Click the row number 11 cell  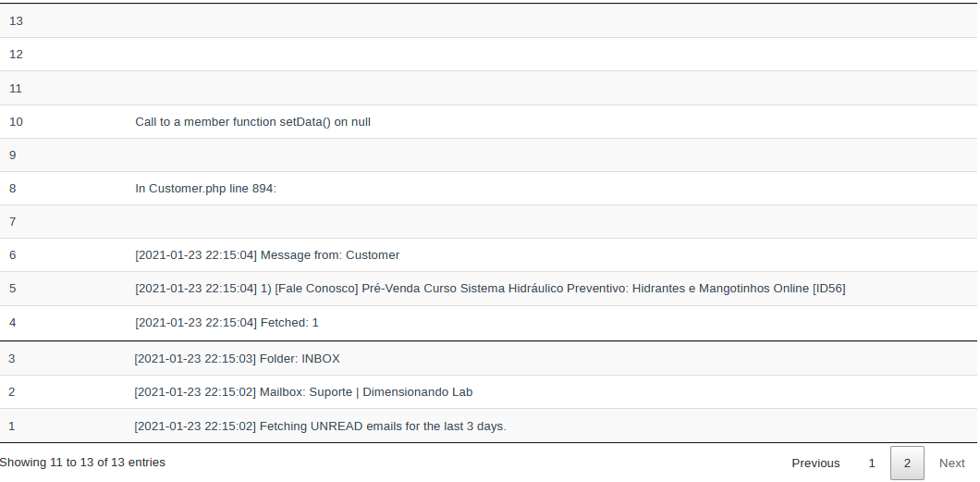(63, 88)
